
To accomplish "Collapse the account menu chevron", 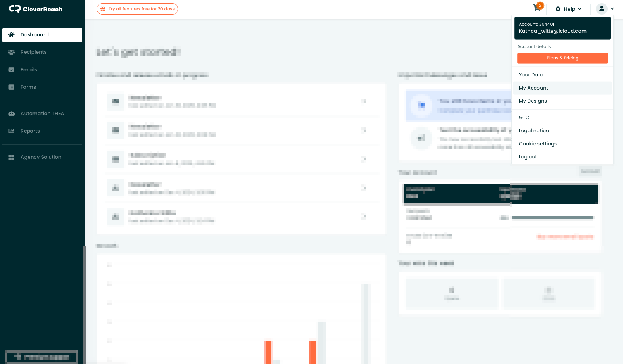I will click(x=612, y=9).
